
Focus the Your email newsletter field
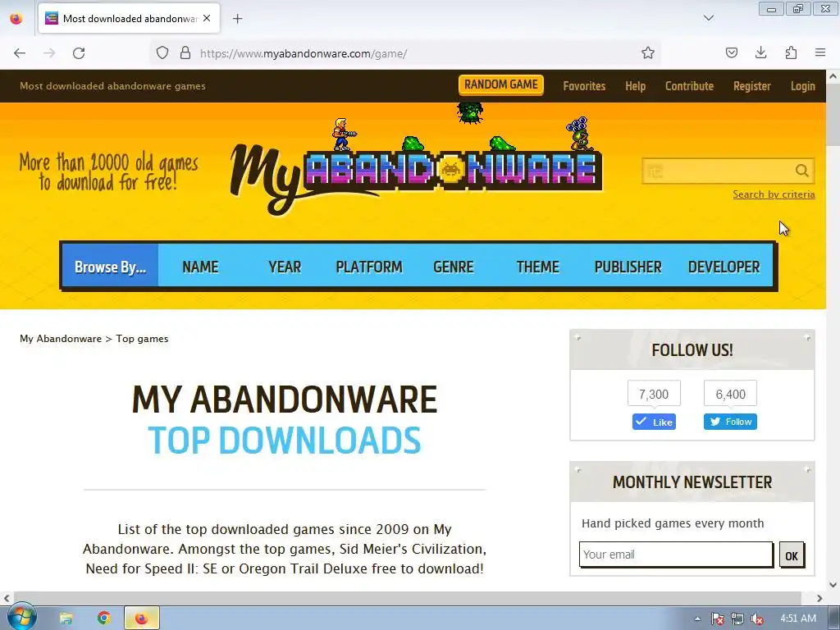(676, 555)
